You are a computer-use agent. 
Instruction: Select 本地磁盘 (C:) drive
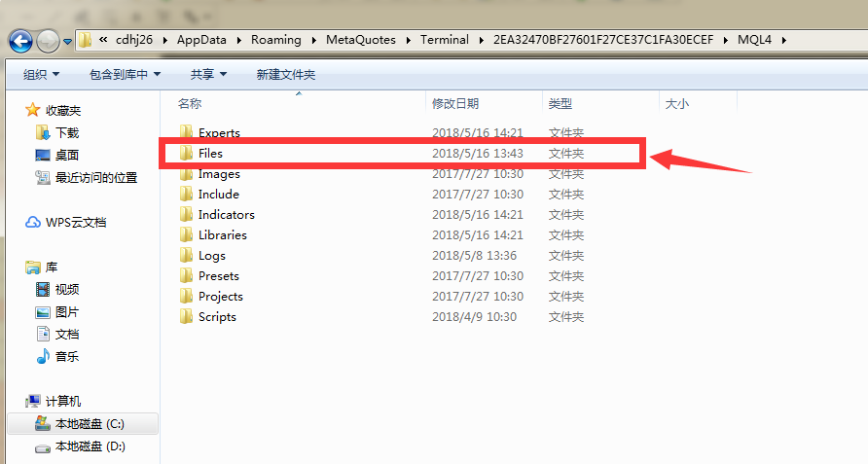[83, 423]
